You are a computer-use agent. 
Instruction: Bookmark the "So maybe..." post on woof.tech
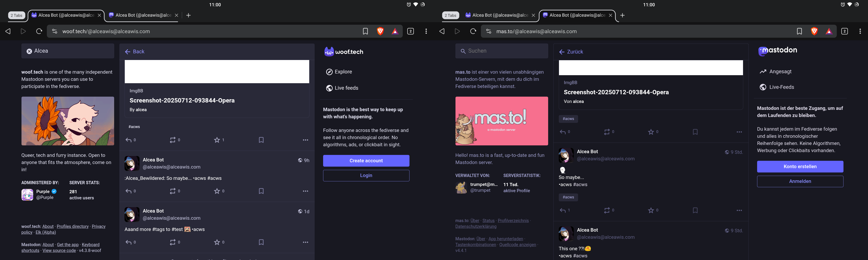[261, 191]
